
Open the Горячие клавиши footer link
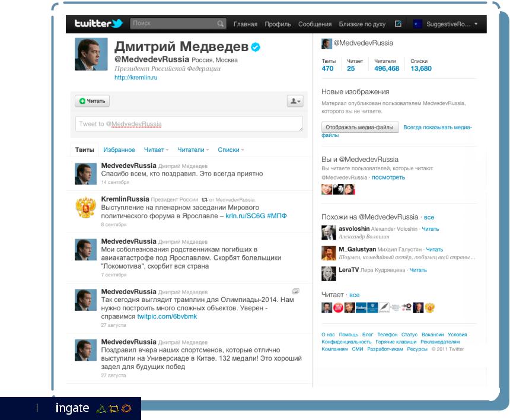[396, 342]
